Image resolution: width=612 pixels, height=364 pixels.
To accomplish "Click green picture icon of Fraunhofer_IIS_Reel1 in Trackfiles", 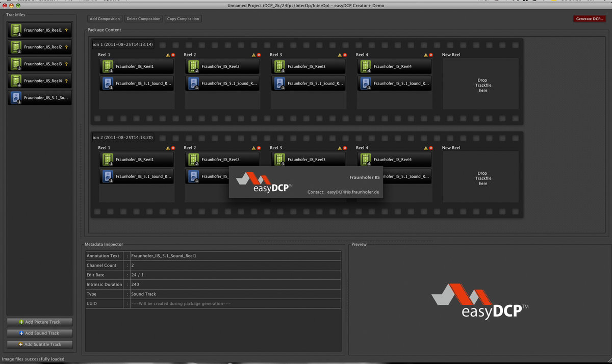I will click(15, 30).
